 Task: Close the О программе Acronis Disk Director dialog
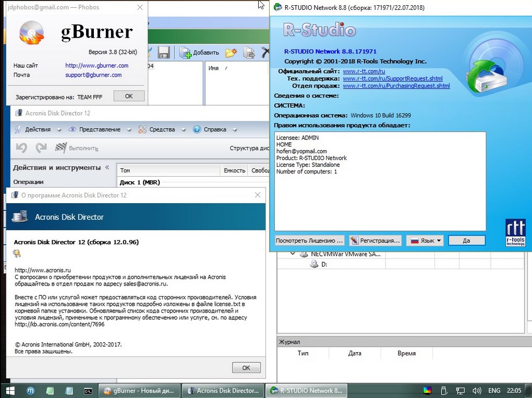point(258,195)
